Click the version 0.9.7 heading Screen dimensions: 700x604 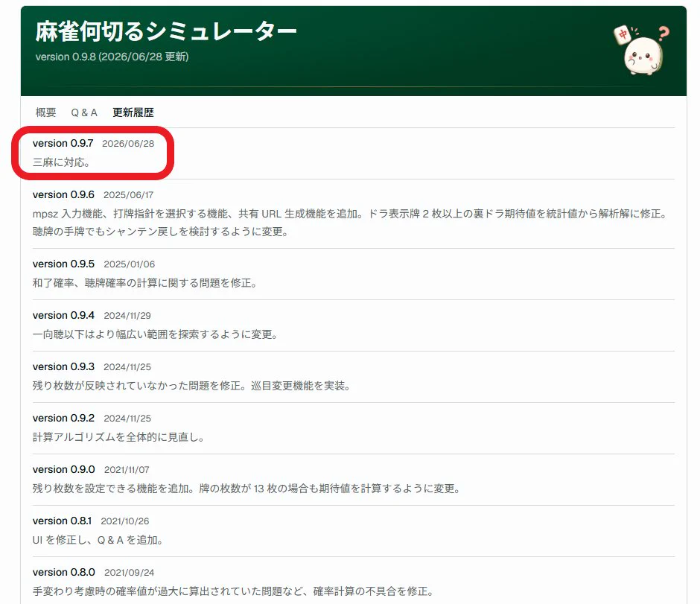pos(63,143)
